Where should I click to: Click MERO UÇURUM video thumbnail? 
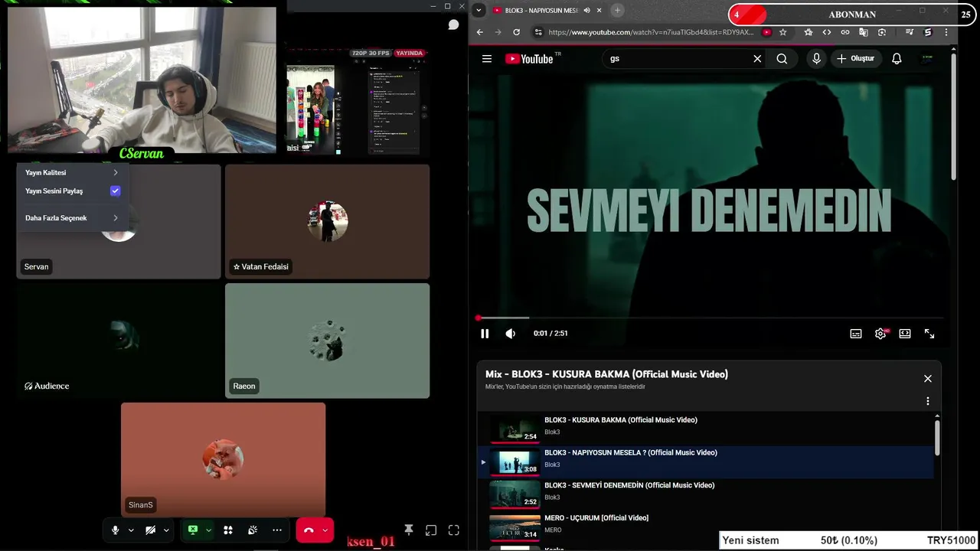pyautogui.click(x=514, y=527)
